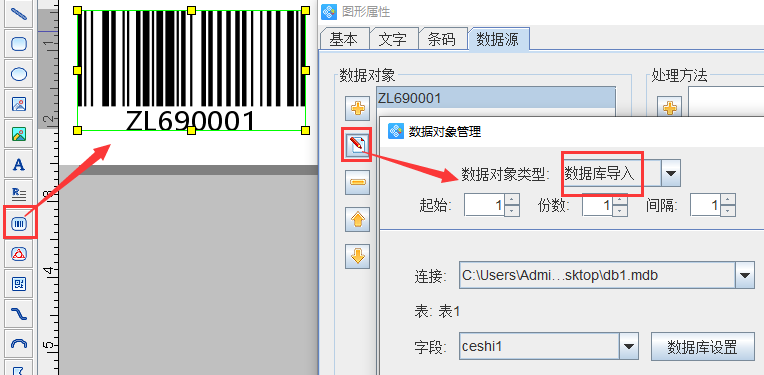
Task: Select the Rounded Rectangle tool
Action: click(x=19, y=44)
